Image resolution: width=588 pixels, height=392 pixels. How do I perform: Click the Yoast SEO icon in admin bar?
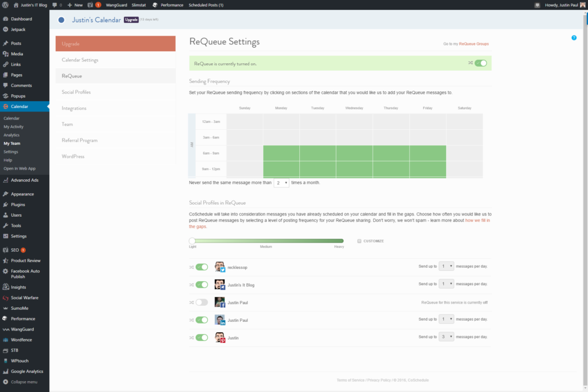coord(90,5)
